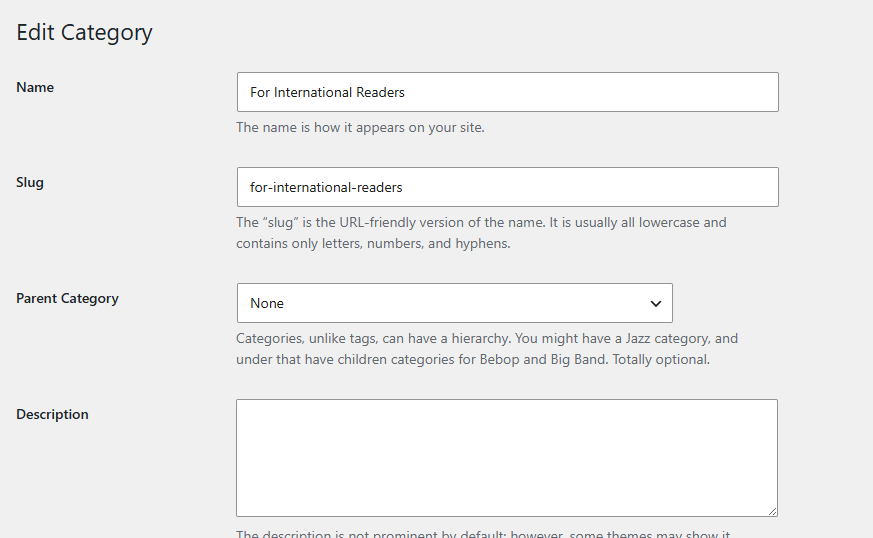873x538 pixels.
Task: Click inside the empty Description textarea
Action: (507, 458)
